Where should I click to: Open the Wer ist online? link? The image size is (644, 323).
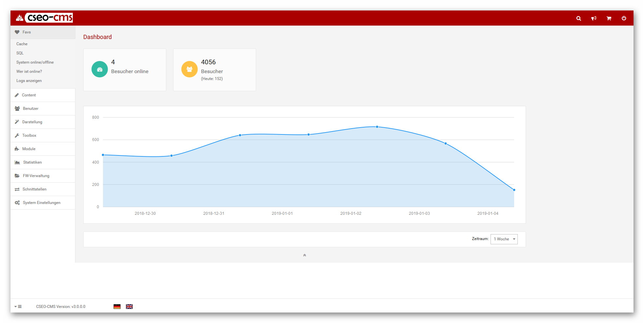point(29,71)
